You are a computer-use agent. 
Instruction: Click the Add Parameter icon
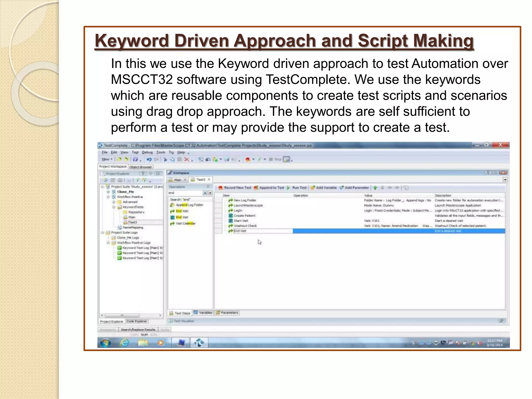click(342, 188)
